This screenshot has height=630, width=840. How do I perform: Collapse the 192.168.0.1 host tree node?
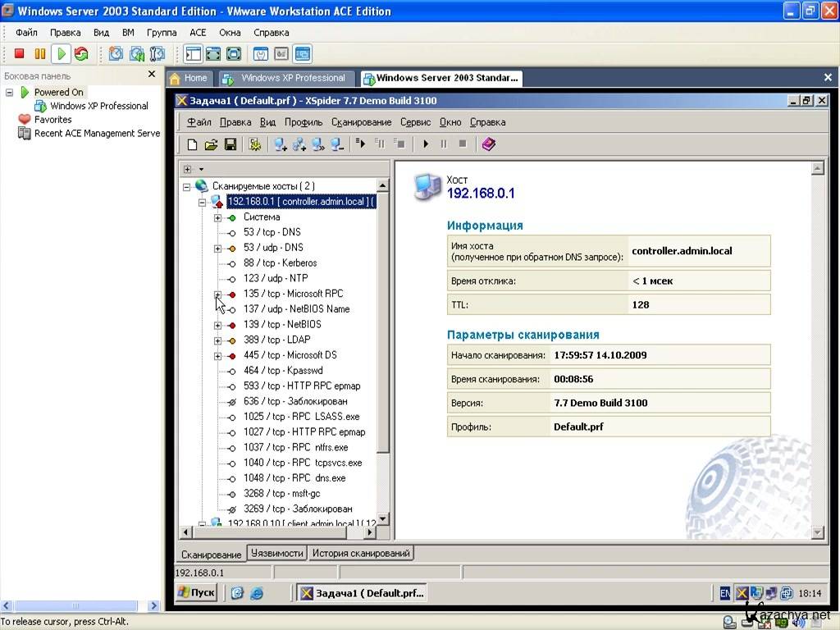pyautogui.click(x=202, y=202)
